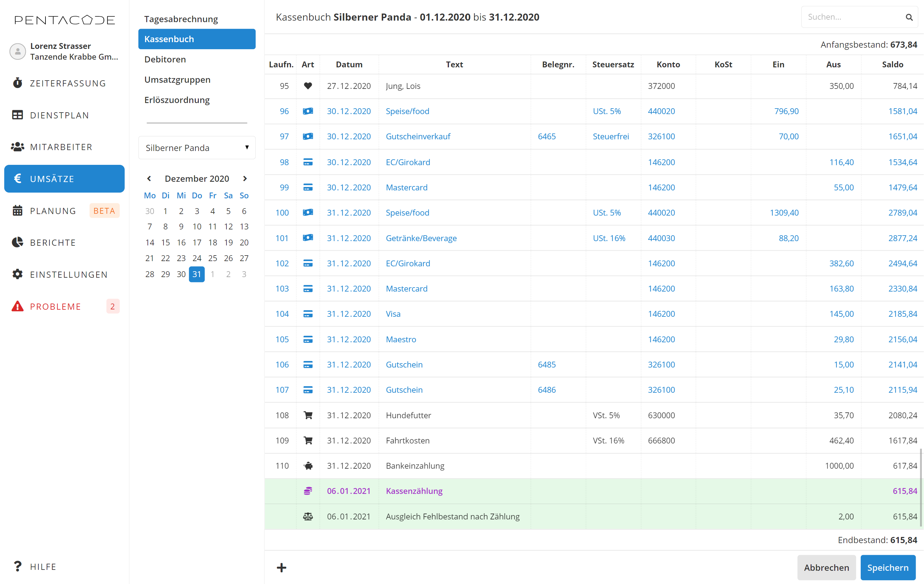This screenshot has width=924, height=584.
Task: Select December 24 in the calendar
Action: [197, 258]
